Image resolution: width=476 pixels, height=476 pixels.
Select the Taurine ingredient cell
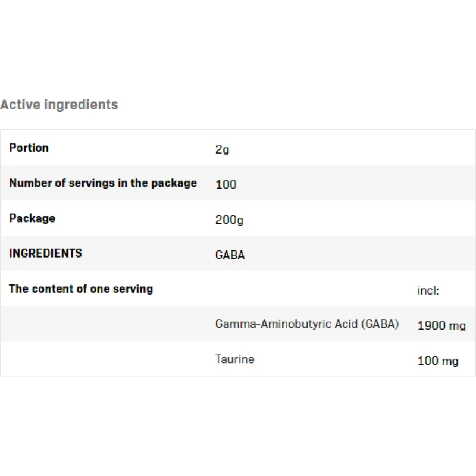[x=235, y=359]
